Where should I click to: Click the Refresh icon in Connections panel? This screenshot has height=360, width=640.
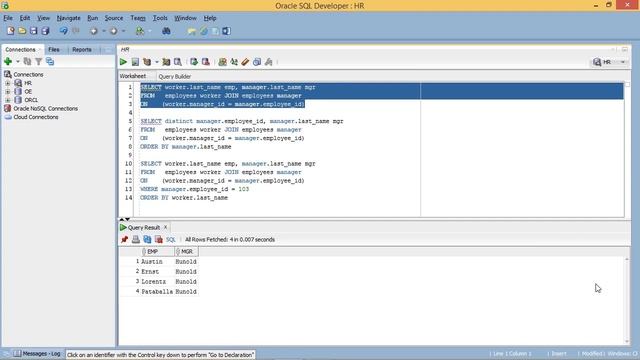(27, 62)
